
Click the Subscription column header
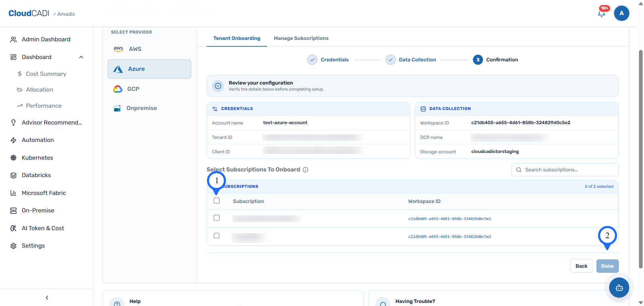(x=248, y=201)
